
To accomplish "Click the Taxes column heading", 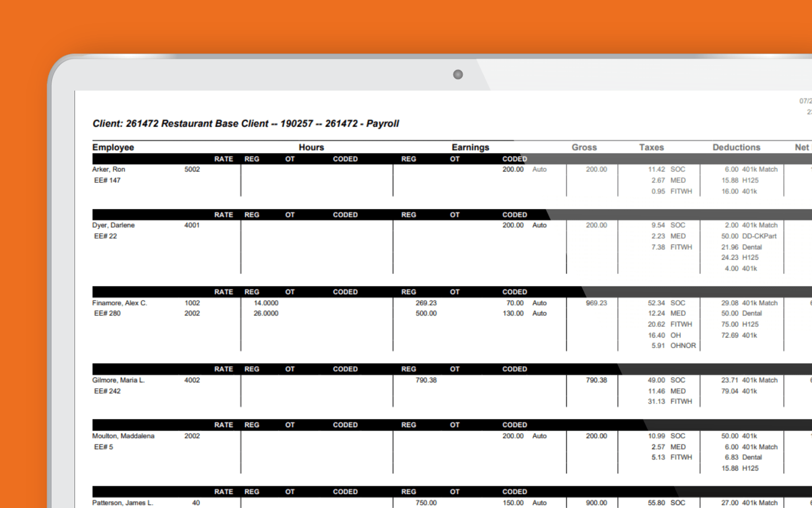I will [x=651, y=147].
